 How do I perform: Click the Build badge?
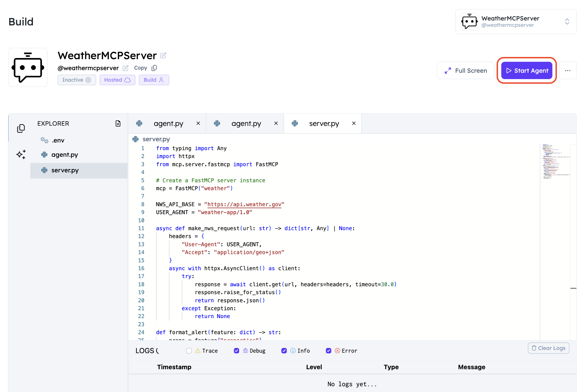[154, 80]
